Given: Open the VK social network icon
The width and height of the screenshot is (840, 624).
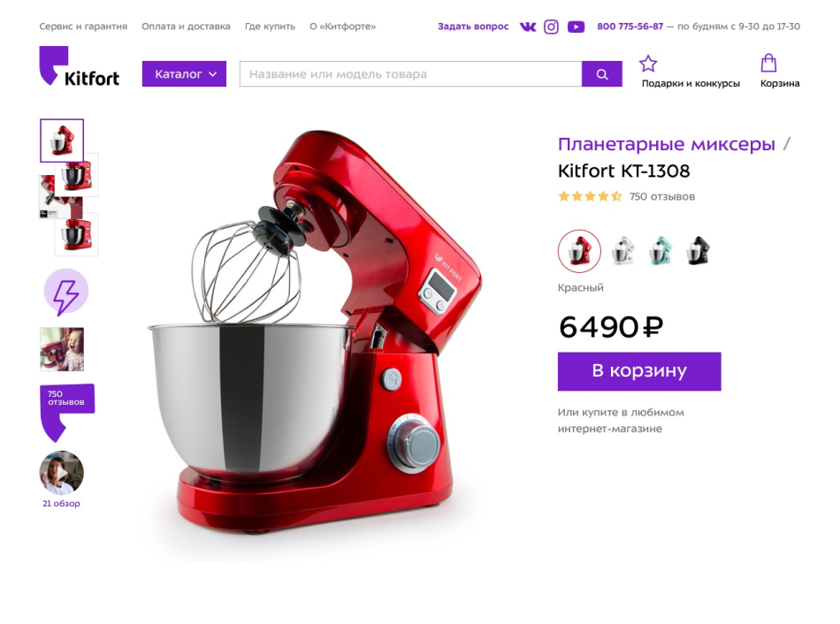Looking at the screenshot, I should [x=528, y=27].
